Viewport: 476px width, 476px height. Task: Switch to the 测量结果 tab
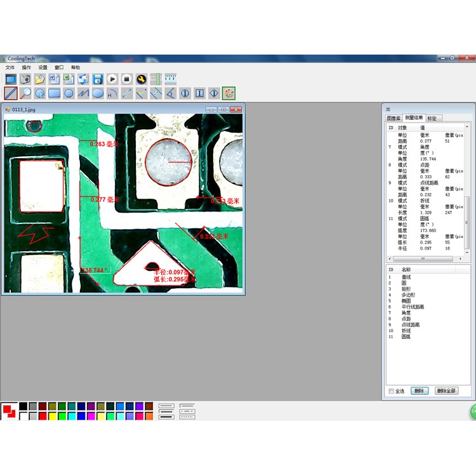pyautogui.click(x=414, y=117)
